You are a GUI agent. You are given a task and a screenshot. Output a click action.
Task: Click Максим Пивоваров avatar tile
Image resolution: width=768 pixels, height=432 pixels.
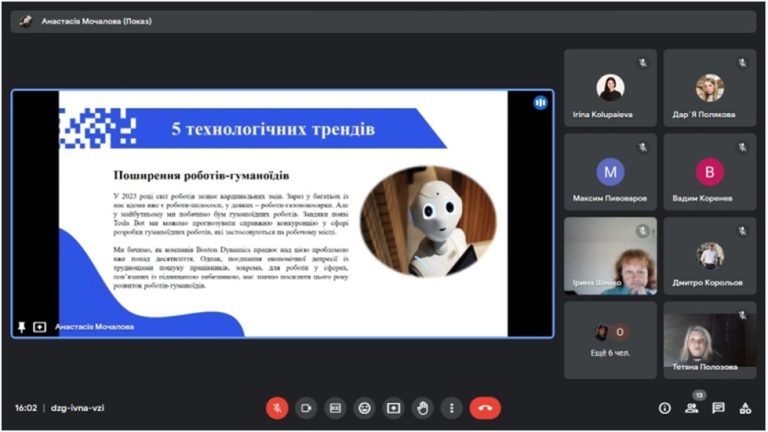[610, 172]
